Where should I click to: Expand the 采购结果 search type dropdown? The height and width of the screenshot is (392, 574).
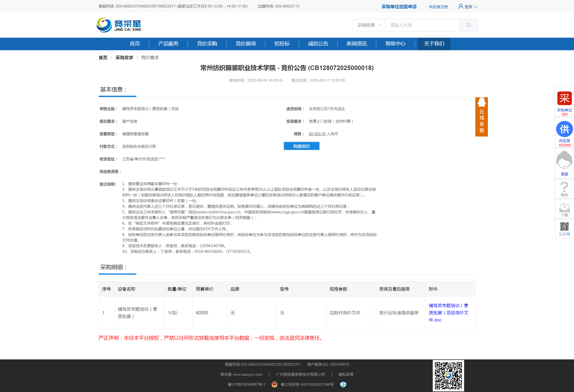point(369,25)
